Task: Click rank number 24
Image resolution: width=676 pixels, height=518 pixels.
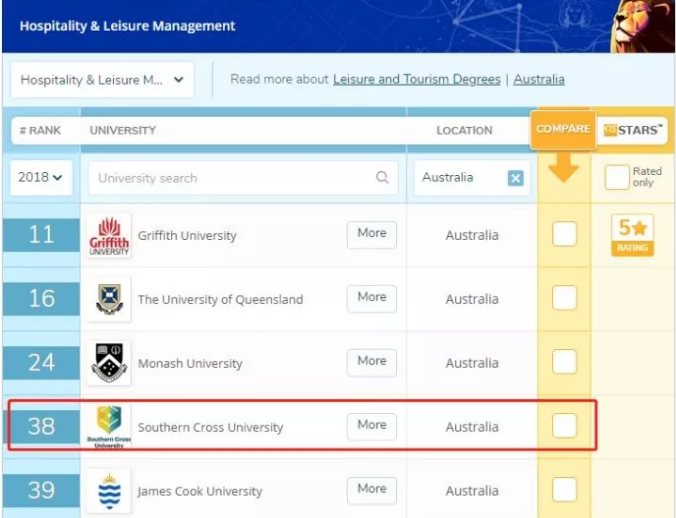Action: point(41,362)
